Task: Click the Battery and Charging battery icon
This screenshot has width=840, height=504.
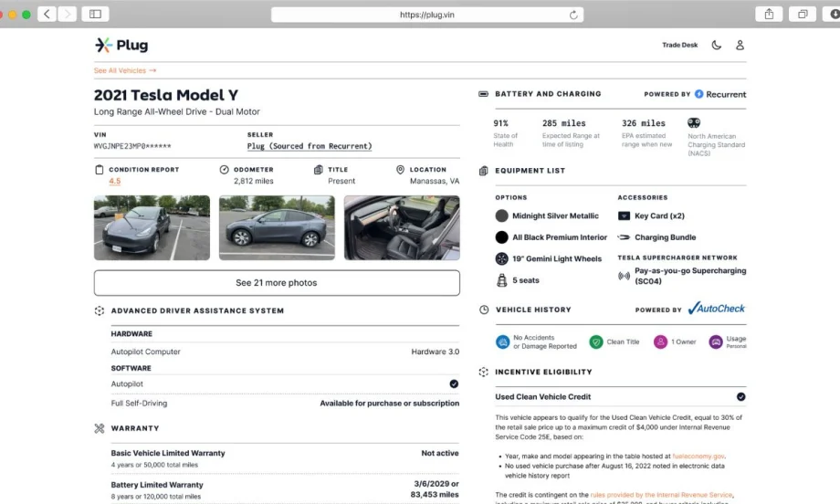Action: 483,94
